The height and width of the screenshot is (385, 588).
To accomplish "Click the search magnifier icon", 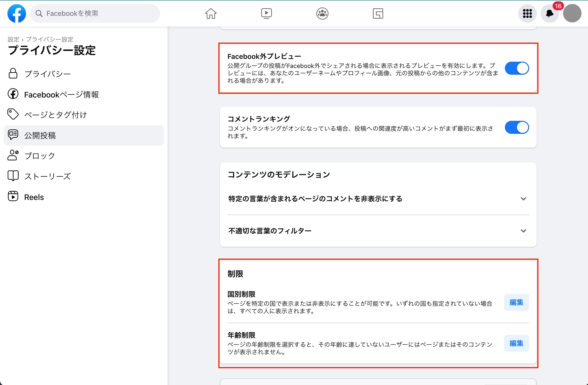I will (39, 13).
